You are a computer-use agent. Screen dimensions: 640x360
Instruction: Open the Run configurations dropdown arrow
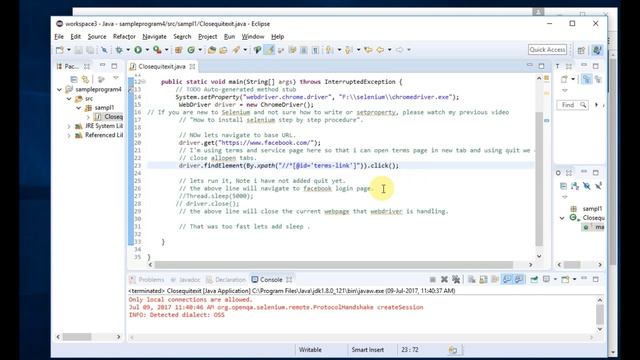click(x=147, y=50)
